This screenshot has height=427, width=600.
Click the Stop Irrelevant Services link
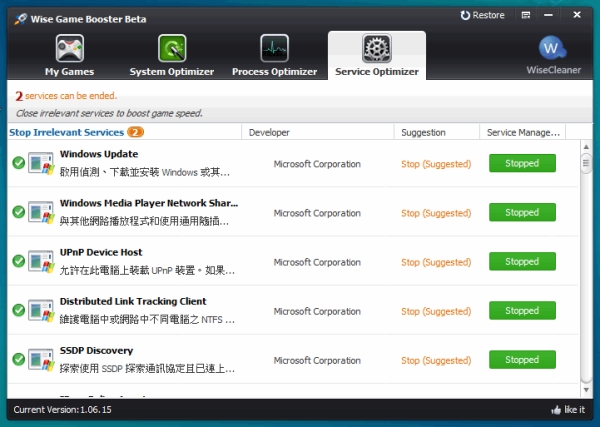coord(66,132)
